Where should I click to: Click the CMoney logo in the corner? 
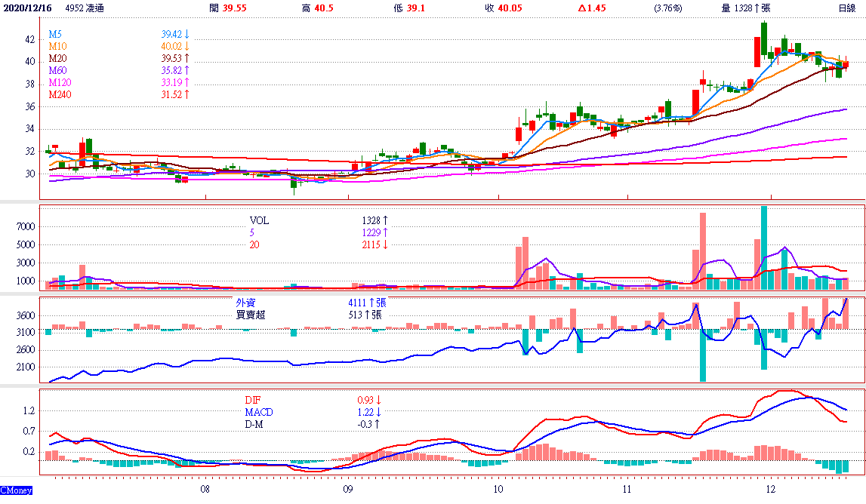point(17,490)
